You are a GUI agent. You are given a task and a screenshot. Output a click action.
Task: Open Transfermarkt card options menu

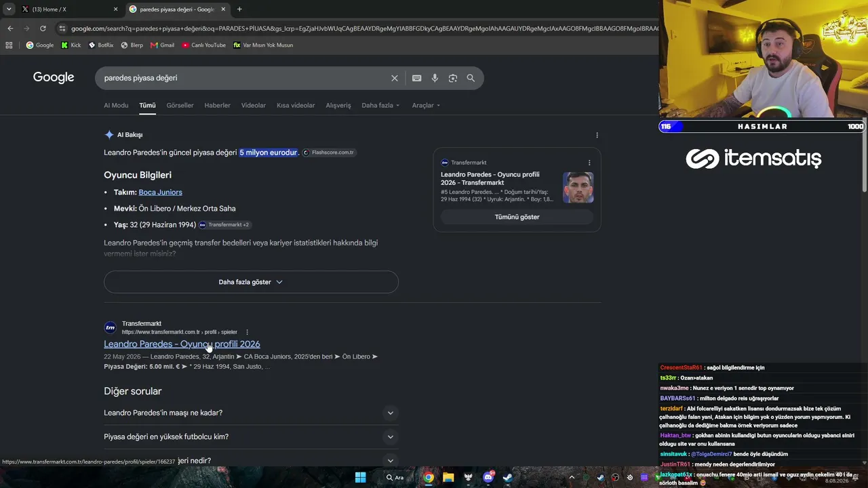tap(589, 163)
